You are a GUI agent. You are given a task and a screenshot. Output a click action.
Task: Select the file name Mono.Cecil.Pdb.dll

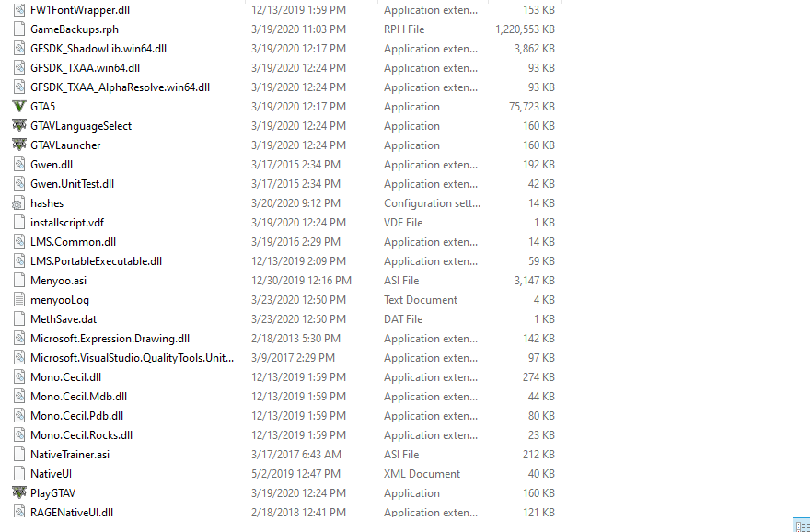77,416
